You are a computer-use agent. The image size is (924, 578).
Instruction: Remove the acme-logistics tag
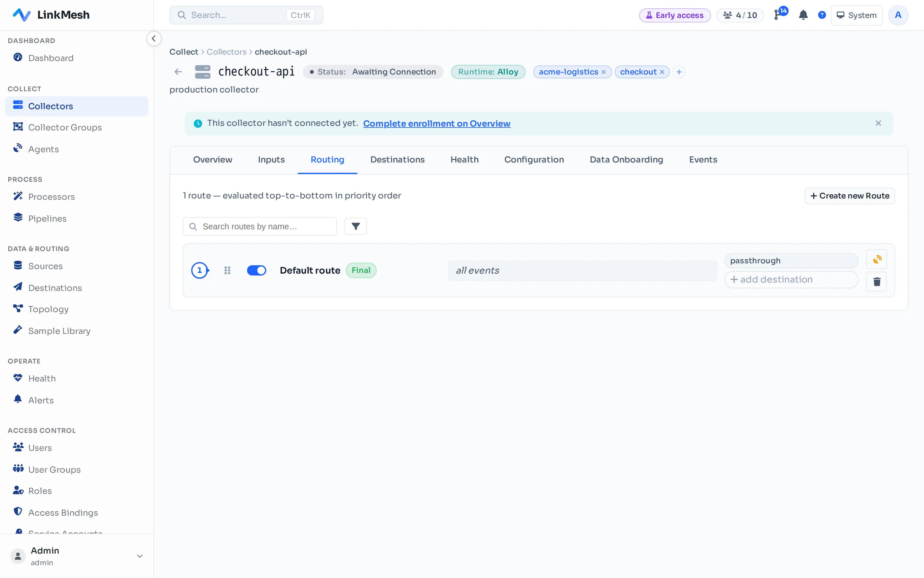pos(604,72)
